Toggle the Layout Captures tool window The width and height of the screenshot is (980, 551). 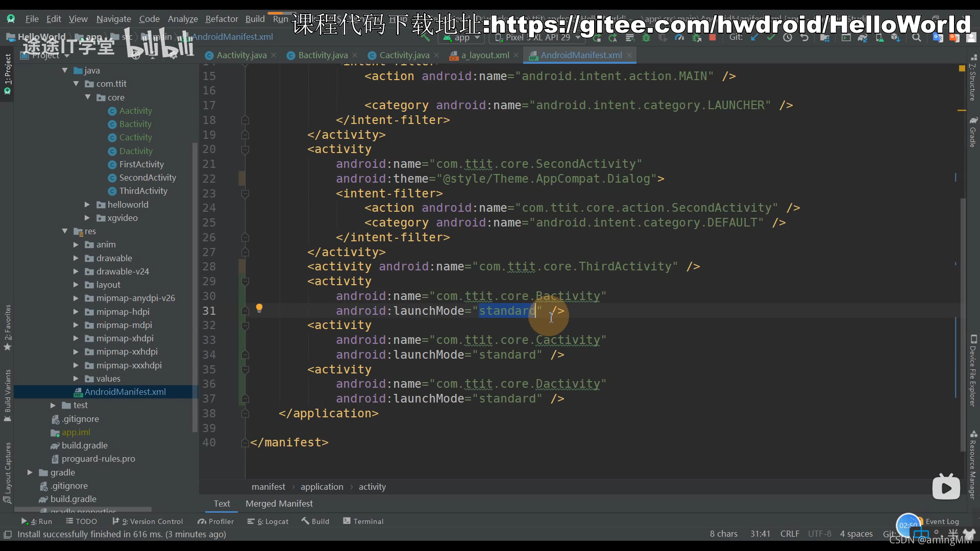tap(7, 473)
